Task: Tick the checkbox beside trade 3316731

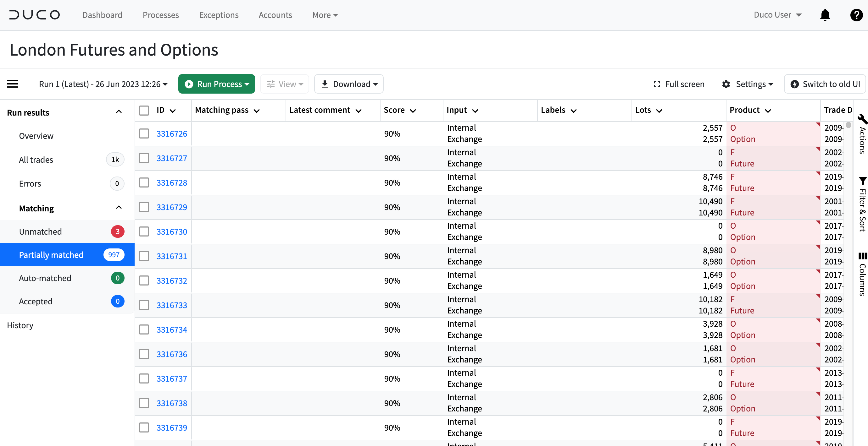Action: coord(144,256)
